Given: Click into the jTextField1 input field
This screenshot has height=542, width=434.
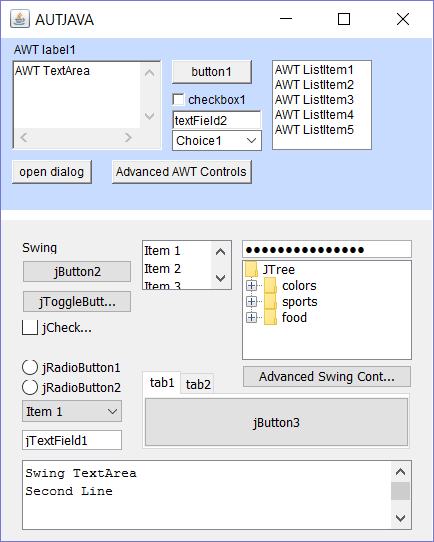Looking at the screenshot, I should pyautogui.click(x=72, y=440).
